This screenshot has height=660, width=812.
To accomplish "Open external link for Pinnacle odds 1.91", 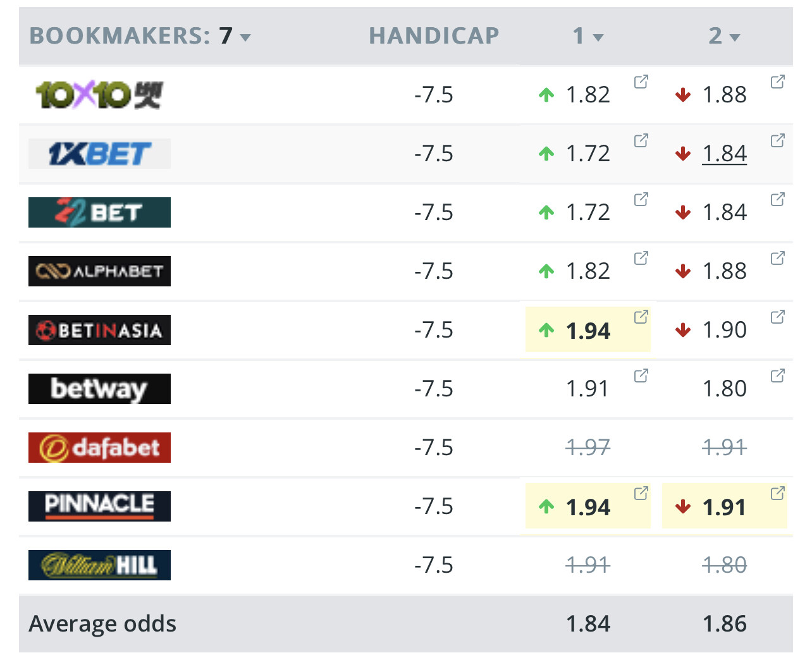I will click(777, 493).
